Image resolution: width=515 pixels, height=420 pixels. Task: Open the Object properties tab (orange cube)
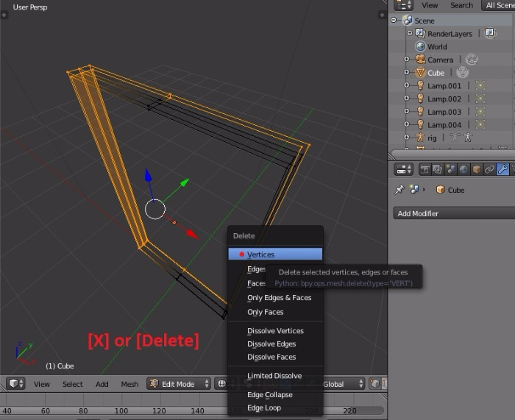pos(477,169)
